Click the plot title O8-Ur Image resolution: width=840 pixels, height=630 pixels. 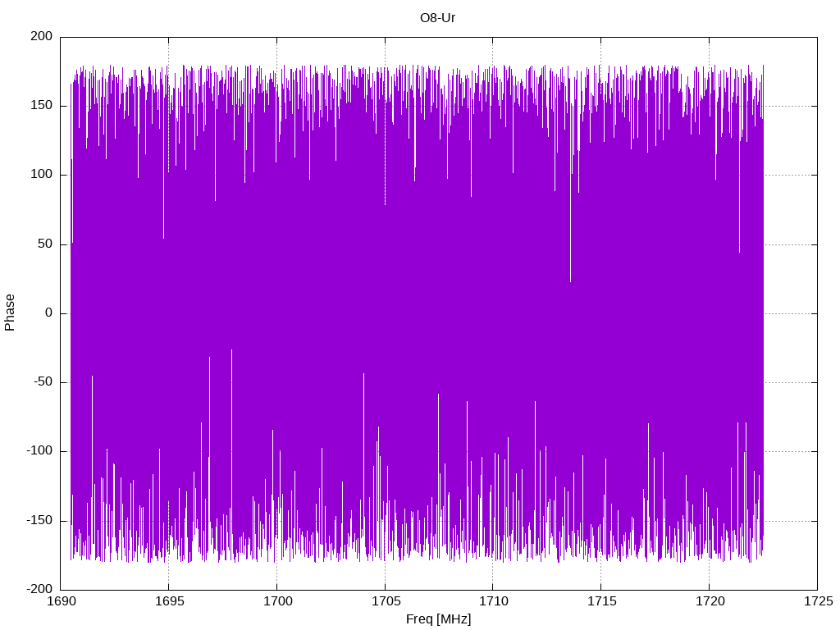[437, 18]
